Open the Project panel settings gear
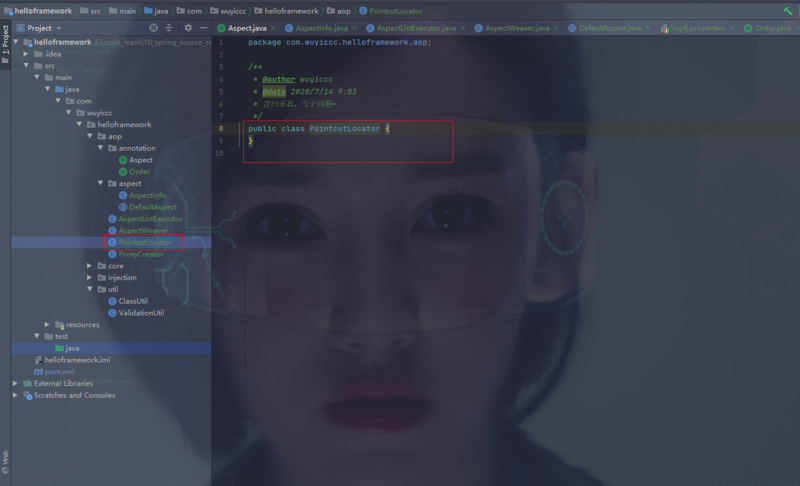Screen dimensions: 800x486 pos(188,28)
